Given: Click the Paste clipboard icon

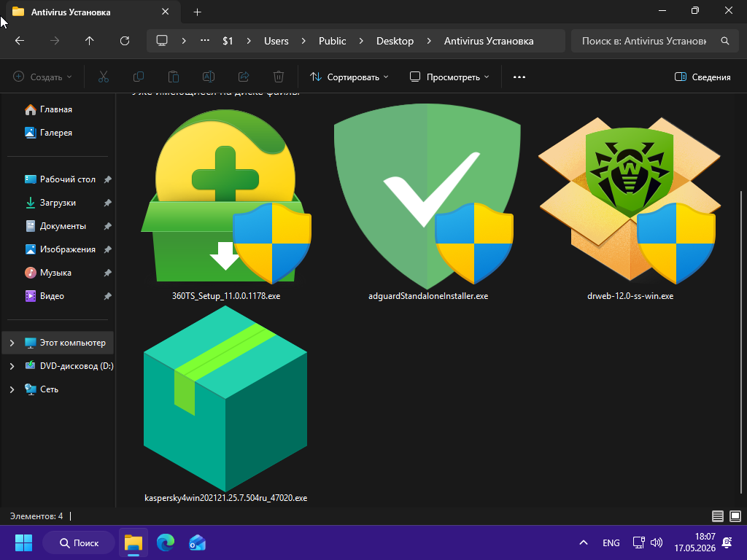Looking at the screenshot, I should click(x=174, y=77).
